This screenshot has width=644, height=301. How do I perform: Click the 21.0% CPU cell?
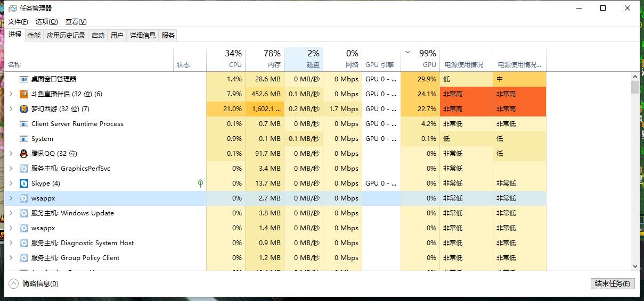[226, 108]
